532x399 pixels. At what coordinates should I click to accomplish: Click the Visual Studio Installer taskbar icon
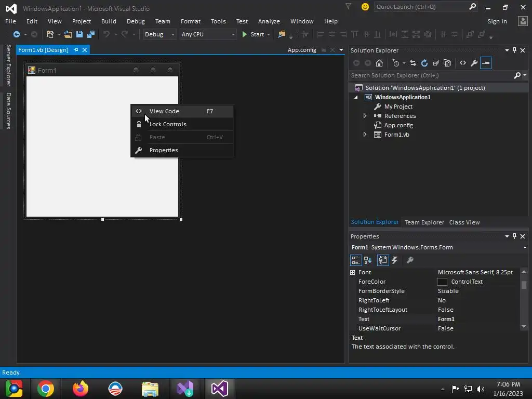point(185,389)
